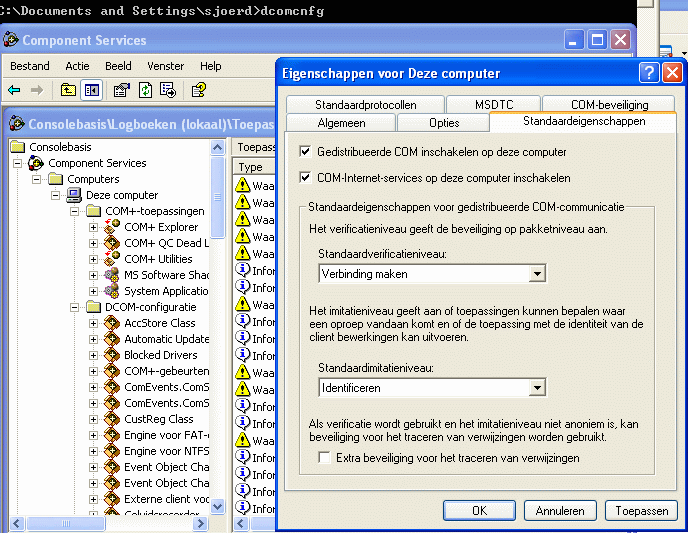Switch to the MSDTC tab
The image size is (688, 533).
point(494,104)
